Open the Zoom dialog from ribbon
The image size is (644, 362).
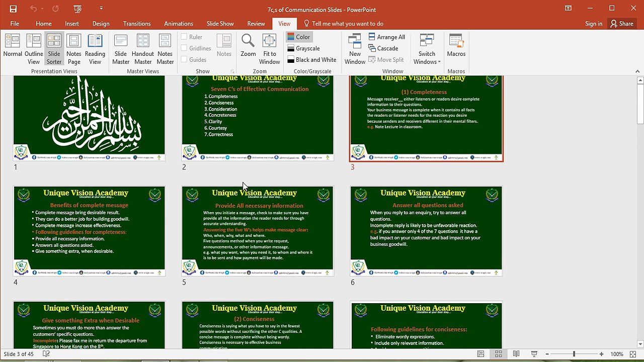pyautogui.click(x=248, y=46)
